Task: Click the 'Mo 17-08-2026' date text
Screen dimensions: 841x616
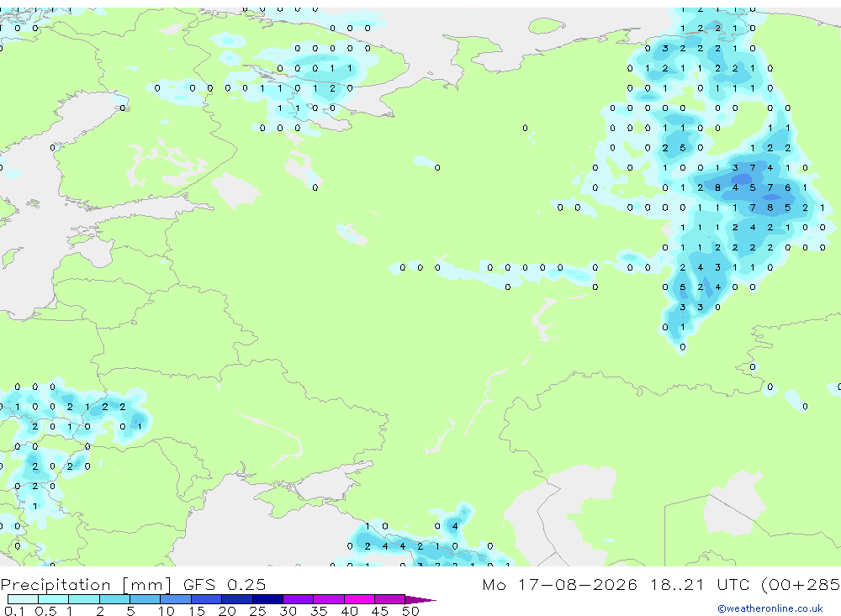Action: pyautogui.click(x=559, y=584)
